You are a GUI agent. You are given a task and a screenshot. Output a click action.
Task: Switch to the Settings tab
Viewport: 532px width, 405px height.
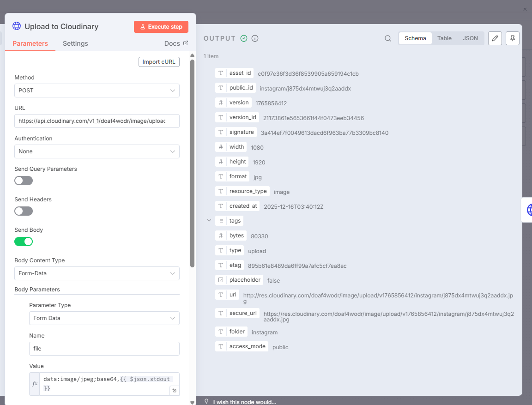pyautogui.click(x=75, y=43)
